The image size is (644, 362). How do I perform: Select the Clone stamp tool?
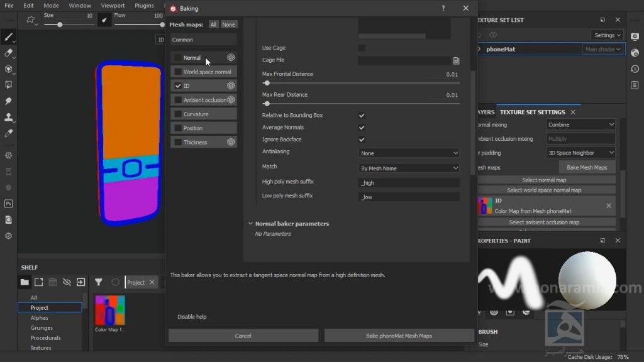click(x=9, y=118)
